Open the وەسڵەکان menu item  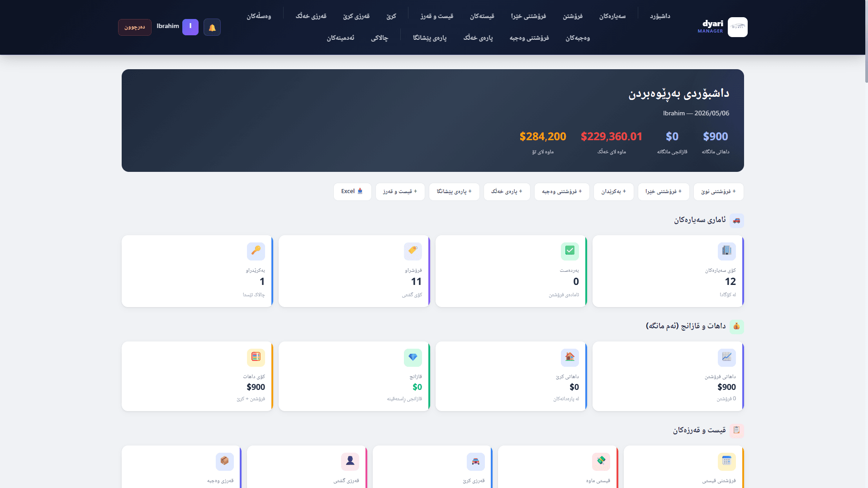(259, 16)
